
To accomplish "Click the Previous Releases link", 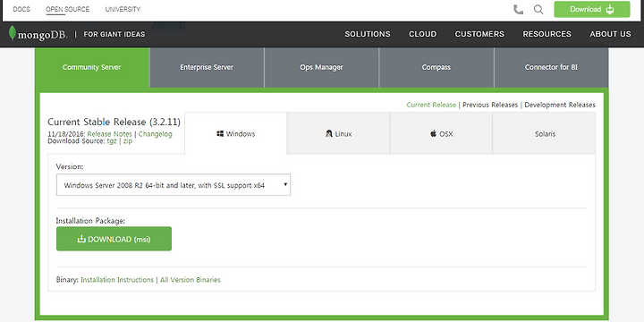I will pyautogui.click(x=490, y=105).
